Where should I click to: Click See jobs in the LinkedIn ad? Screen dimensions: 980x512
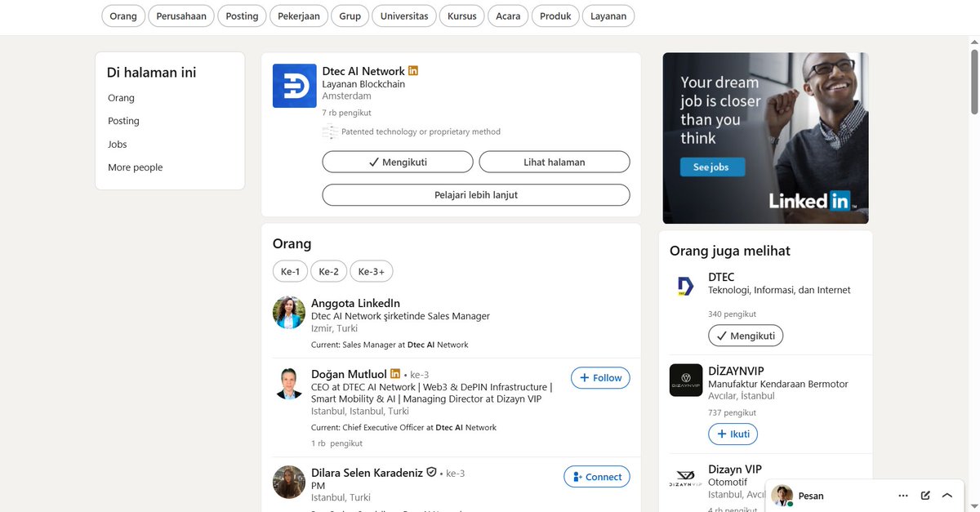711,167
